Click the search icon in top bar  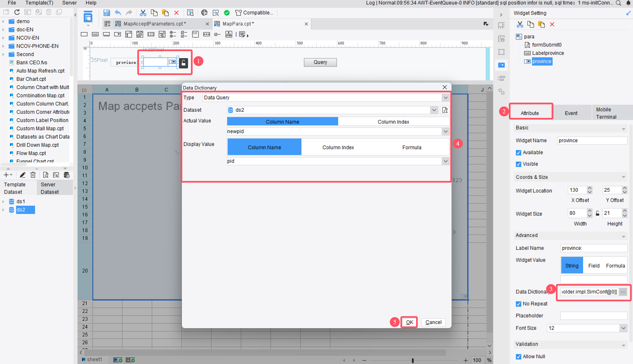pyautogui.click(x=619, y=3)
